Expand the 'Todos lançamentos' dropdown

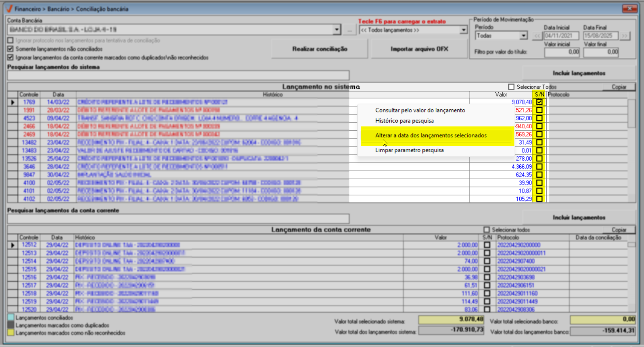(x=463, y=30)
